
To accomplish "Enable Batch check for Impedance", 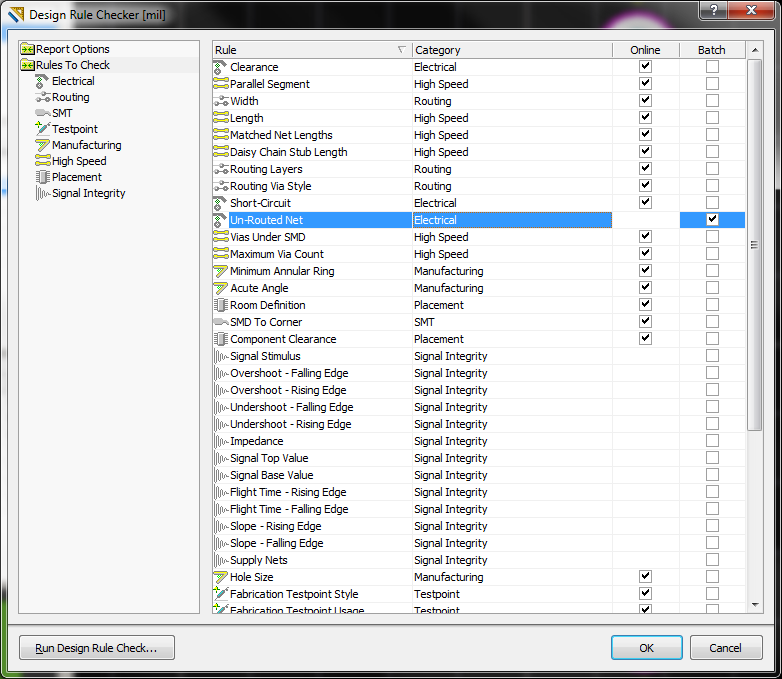I will click(712, 441).
